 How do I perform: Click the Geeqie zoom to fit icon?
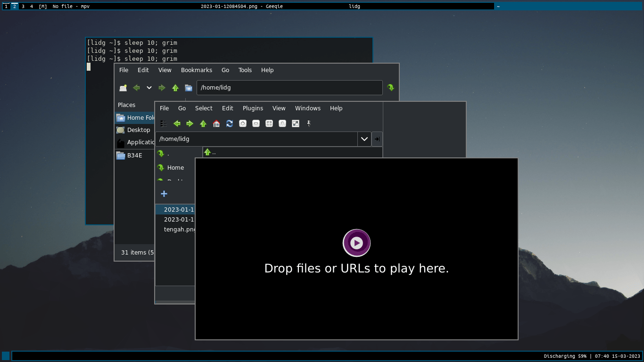pyautogui.click(x=269, y=123)
